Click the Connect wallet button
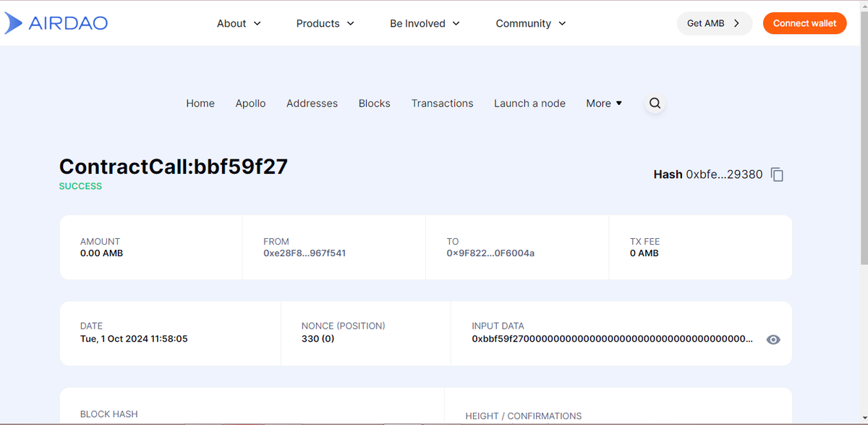Viewport: 868px width, 425px height. tap(804, 23)
